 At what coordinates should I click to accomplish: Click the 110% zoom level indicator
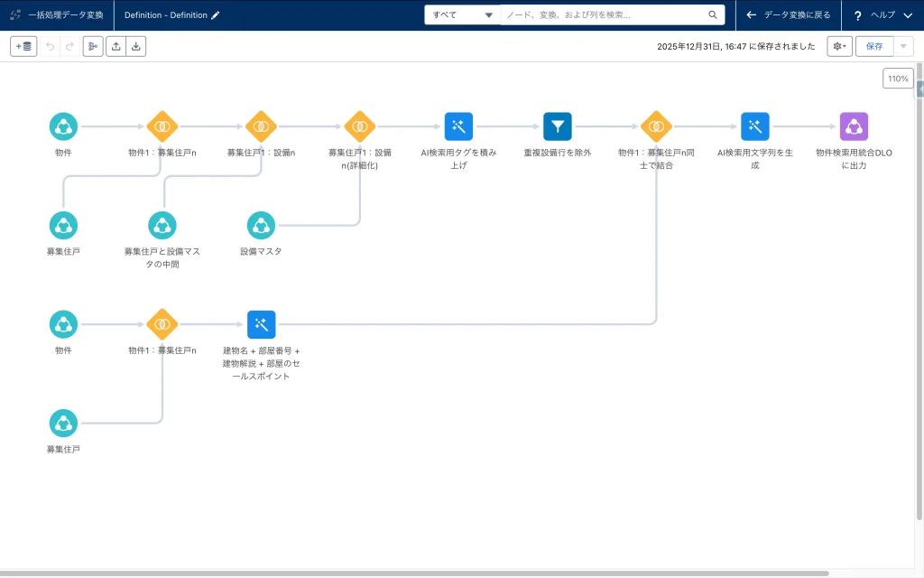coord(898,79)
